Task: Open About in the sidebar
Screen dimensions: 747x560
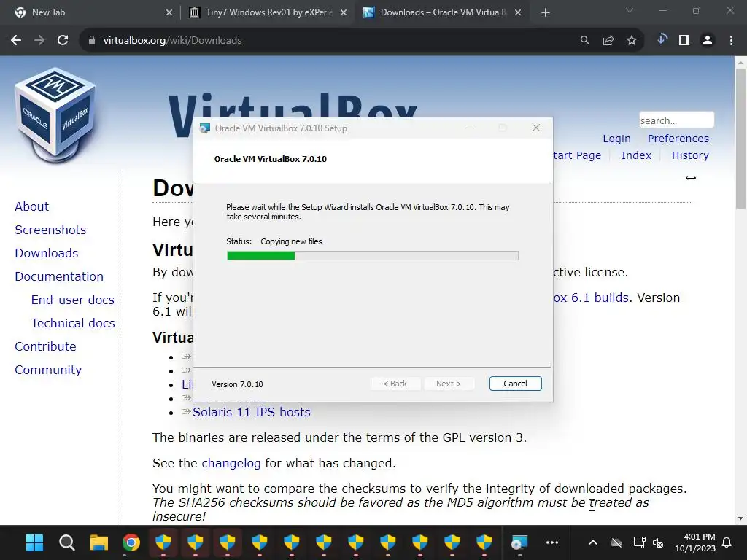Action: tap(32, 206)
